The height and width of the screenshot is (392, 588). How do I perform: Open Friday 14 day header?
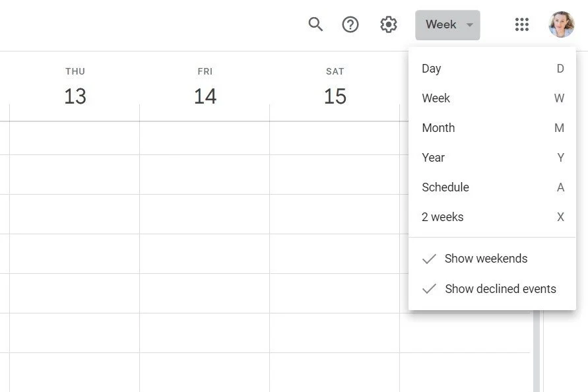(x=205, y=96)
